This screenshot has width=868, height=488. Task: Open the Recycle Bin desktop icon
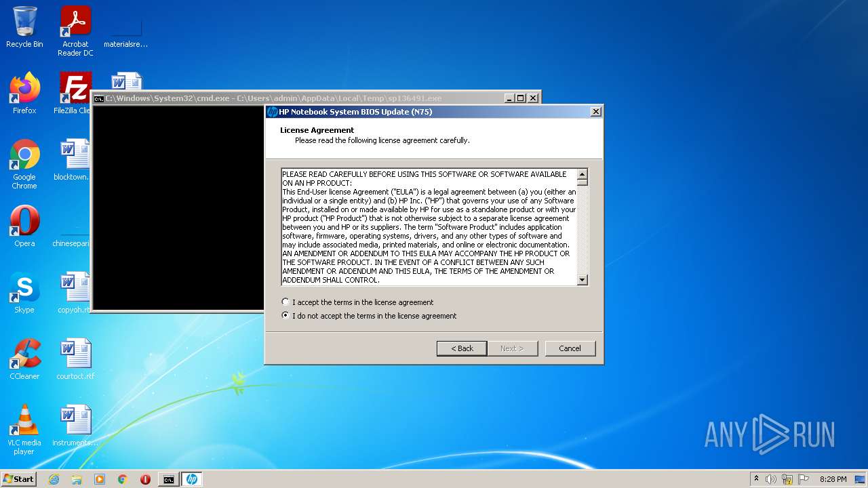[24, 27]
